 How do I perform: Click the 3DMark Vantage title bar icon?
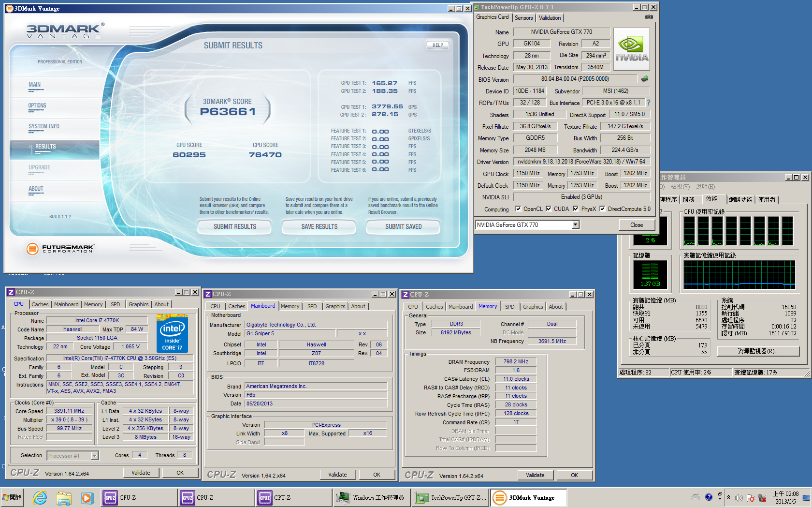coord(9,8)
